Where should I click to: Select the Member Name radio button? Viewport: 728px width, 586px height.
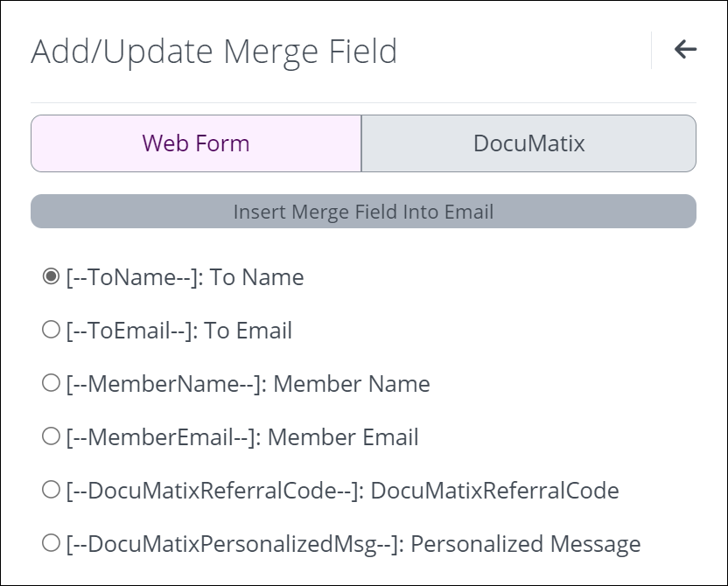(x=51, y=383)
